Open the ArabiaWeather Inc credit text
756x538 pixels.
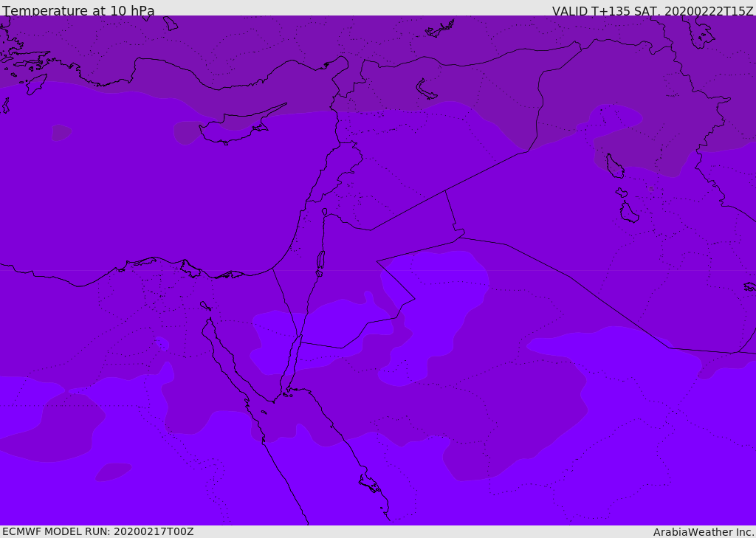point(704,532)
